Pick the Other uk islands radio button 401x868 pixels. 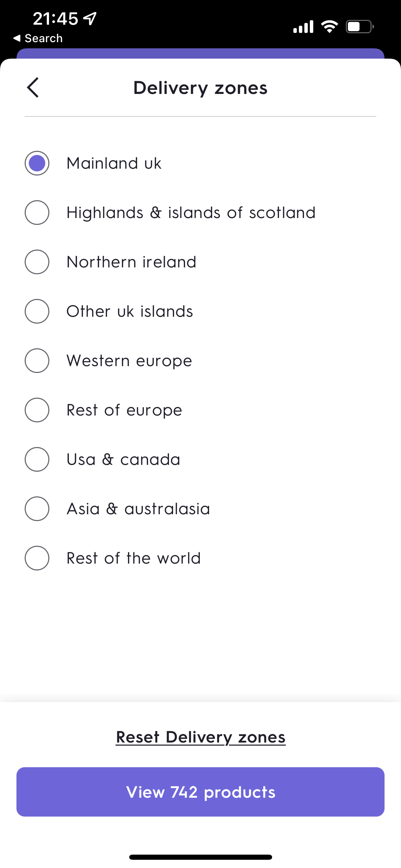[37, 311]
